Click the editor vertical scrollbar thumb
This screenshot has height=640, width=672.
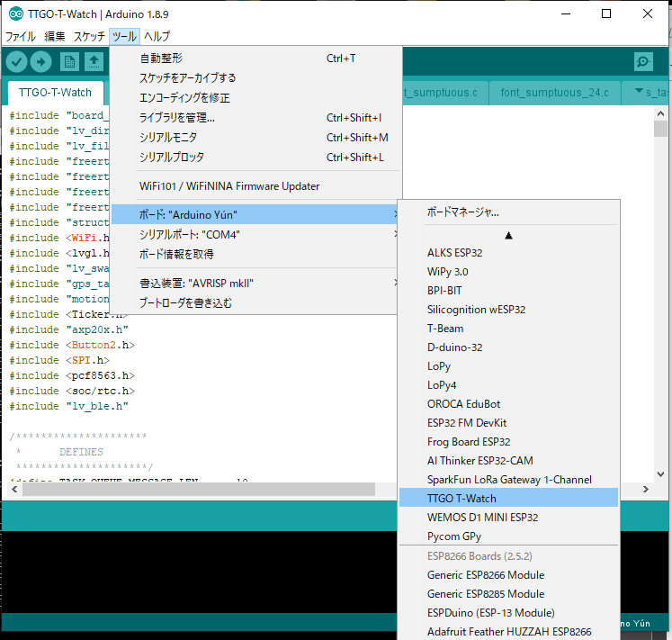pos(660,129)
